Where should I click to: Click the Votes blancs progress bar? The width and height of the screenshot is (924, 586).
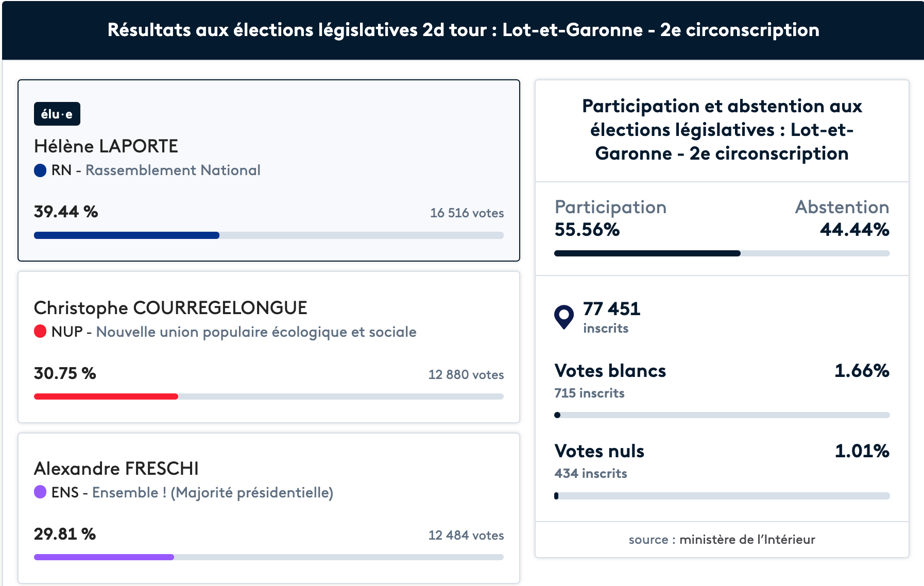[722, 415]
